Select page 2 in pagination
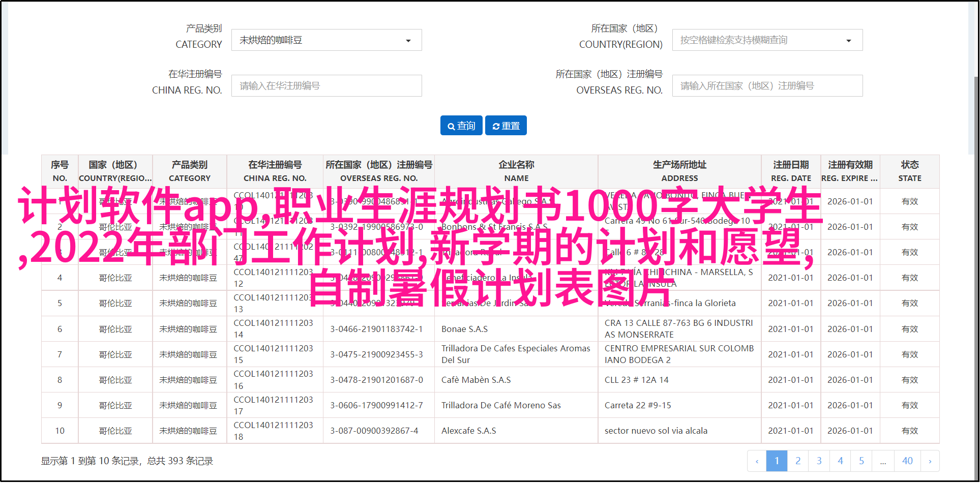 tap(798, 461)
